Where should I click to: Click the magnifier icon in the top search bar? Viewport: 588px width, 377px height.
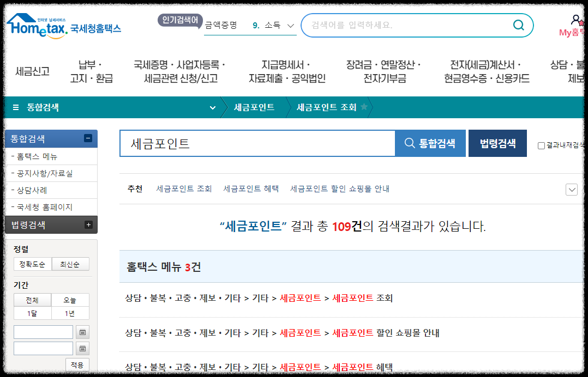click(517, 25)
